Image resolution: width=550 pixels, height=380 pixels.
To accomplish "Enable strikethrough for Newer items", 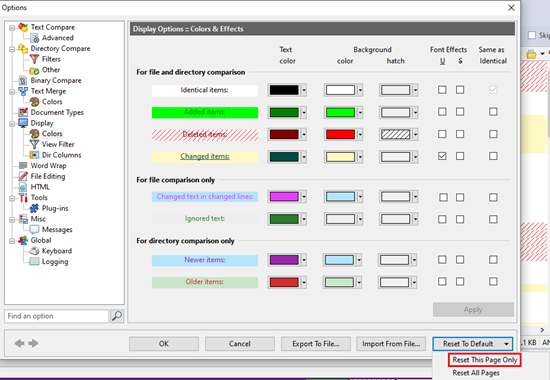I will [x=460, y=260].
